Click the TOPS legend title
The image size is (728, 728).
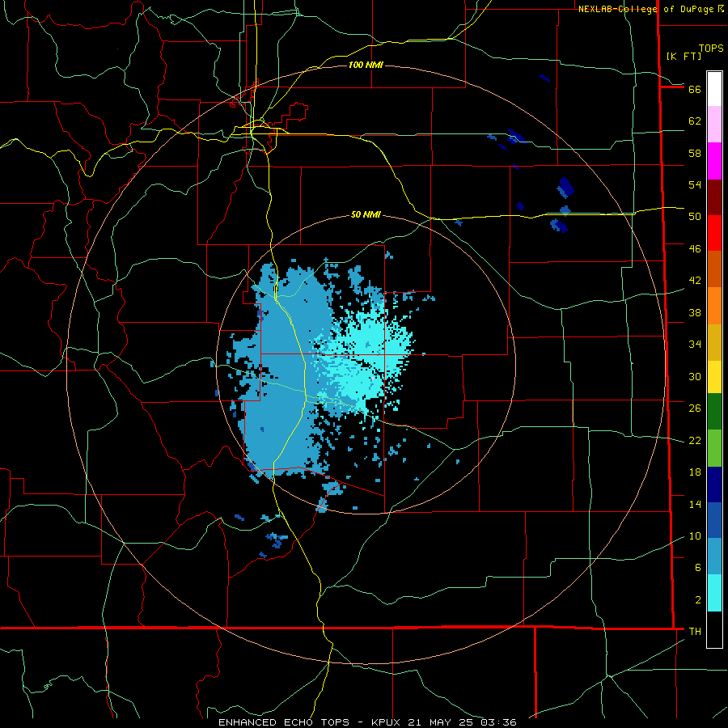pos(711,49)
